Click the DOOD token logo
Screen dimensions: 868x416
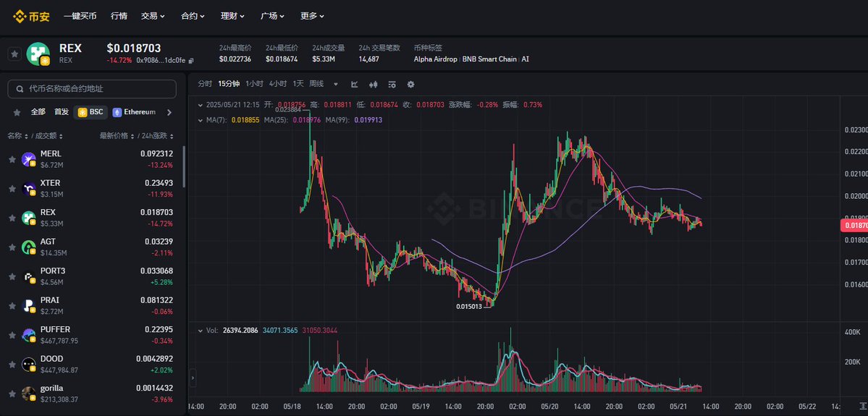(29, 365)
